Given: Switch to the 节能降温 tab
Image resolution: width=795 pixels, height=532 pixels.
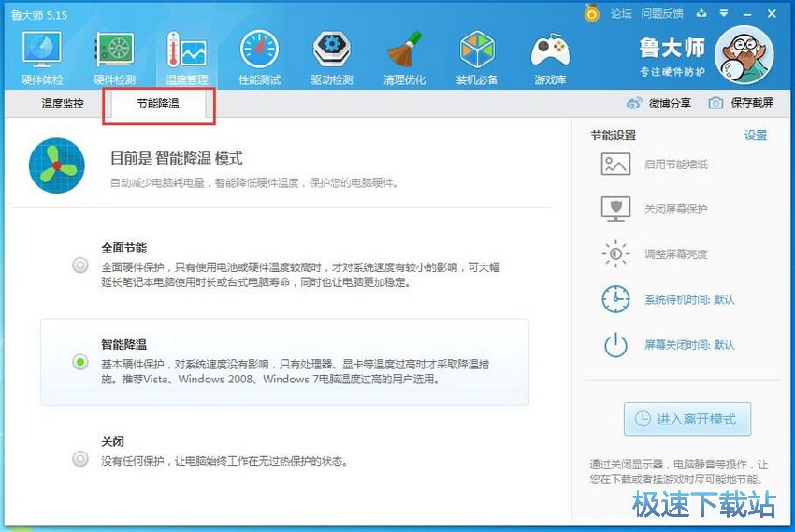Looking at the screenshot, I should click(x=158, y=104).
